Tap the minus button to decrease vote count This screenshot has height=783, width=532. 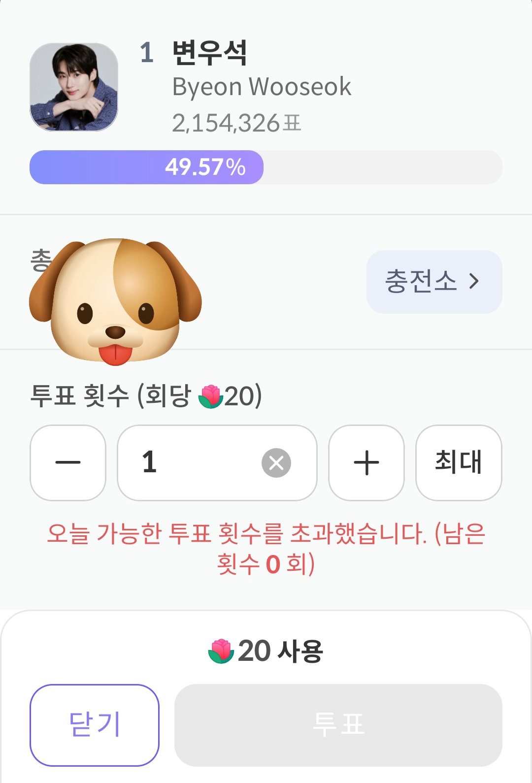point(68,463)
